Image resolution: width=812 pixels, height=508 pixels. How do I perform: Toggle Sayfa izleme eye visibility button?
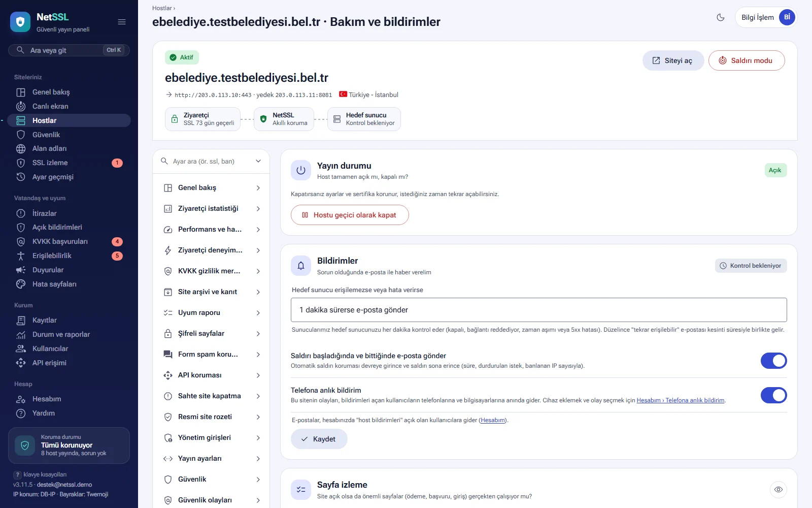[779, 490]
